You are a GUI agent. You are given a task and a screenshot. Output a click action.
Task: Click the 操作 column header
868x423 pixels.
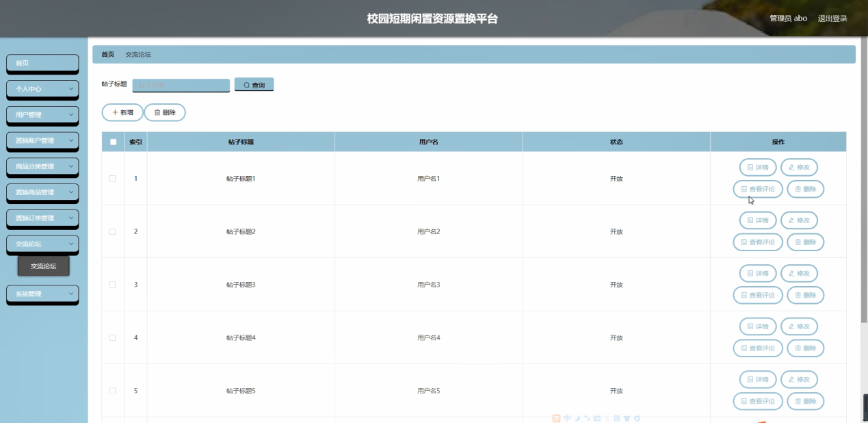click(778, 142)
